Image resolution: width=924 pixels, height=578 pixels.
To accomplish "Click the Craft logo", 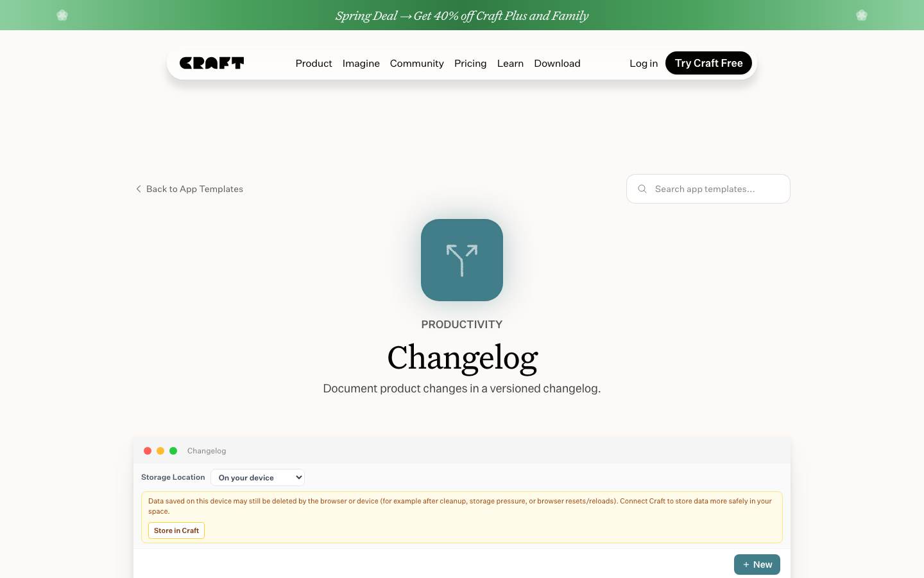I will point(212,63).
